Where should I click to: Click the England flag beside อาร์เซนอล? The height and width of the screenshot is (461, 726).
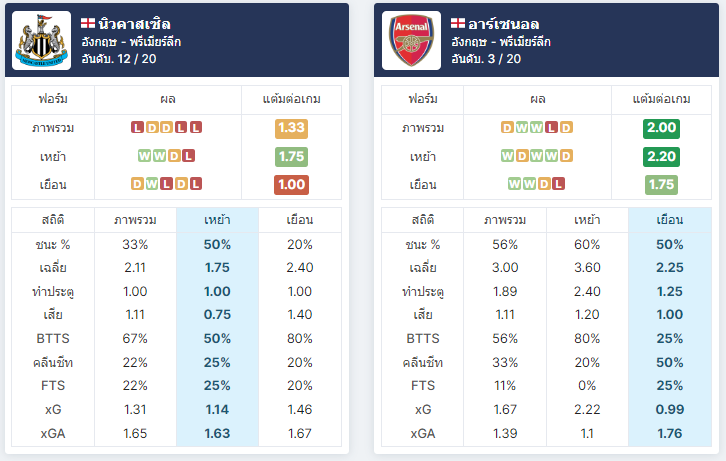pos(457,23)
